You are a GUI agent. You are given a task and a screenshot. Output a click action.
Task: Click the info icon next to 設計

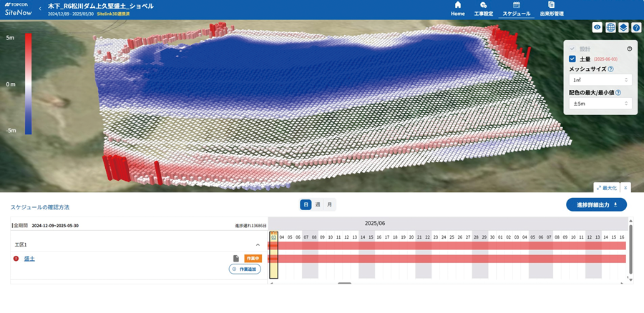tap(630, 49)
